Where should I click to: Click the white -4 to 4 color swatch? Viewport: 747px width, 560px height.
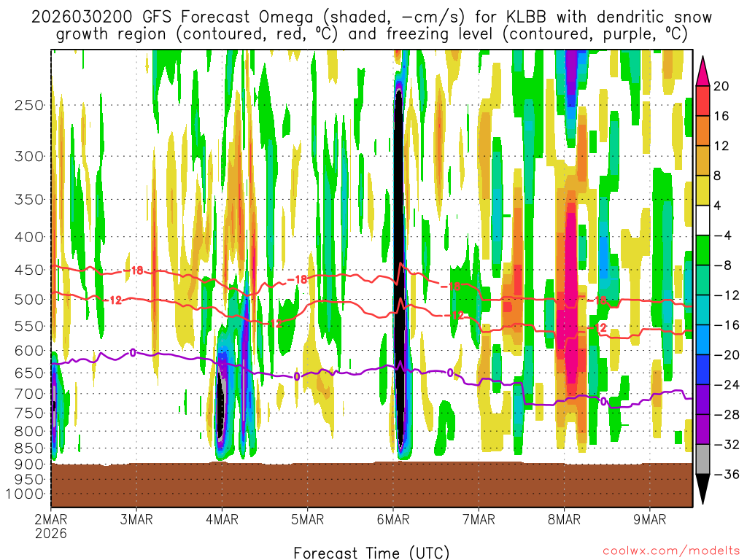(703, 220)
